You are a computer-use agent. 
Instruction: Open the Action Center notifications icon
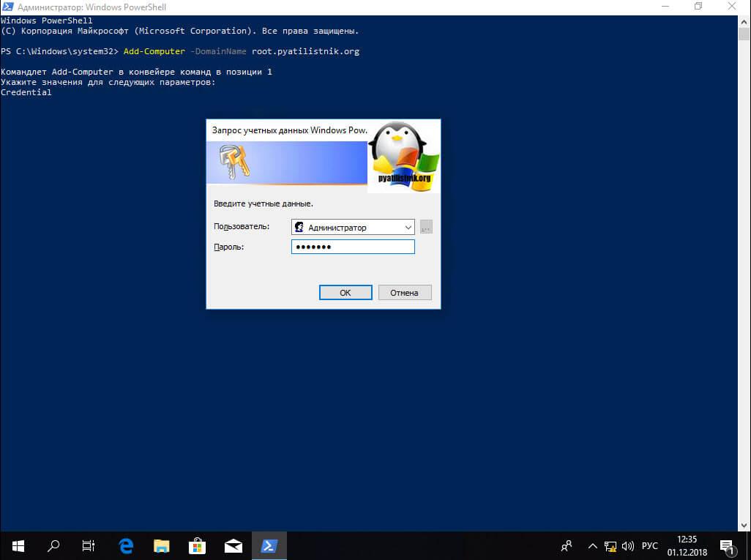click(x=727, y=546)
